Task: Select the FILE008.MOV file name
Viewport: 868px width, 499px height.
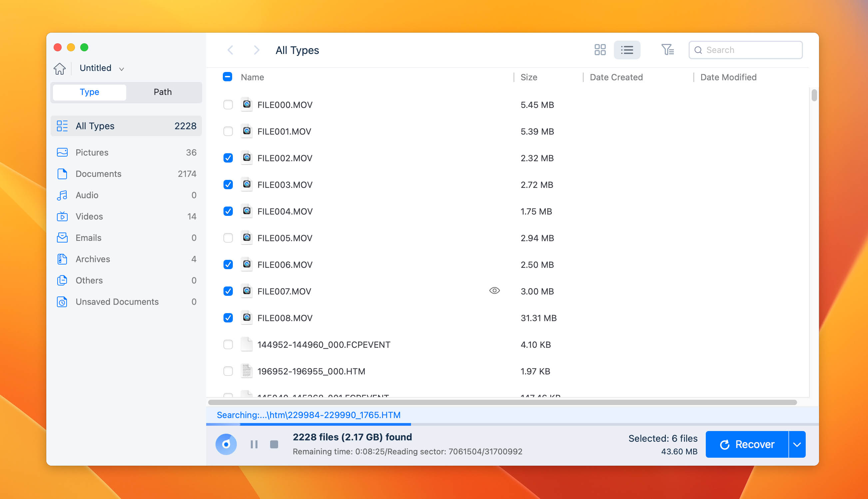Action: [285, 318]
